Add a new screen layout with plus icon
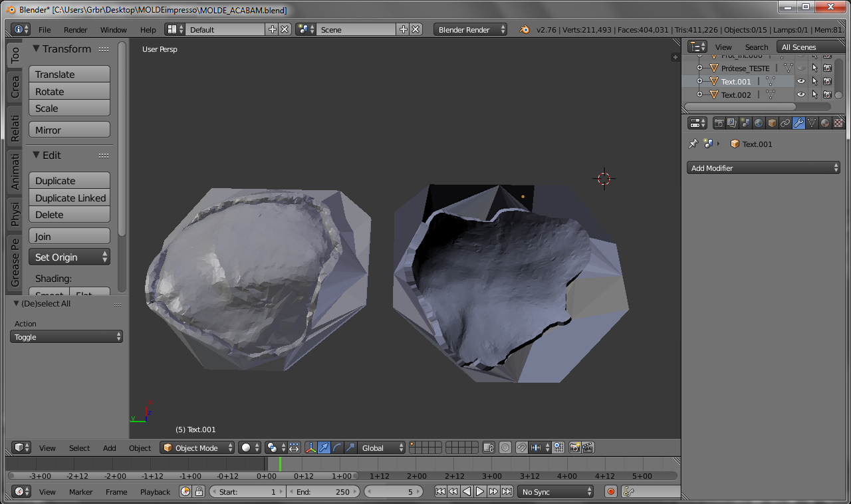 [272, 29]
